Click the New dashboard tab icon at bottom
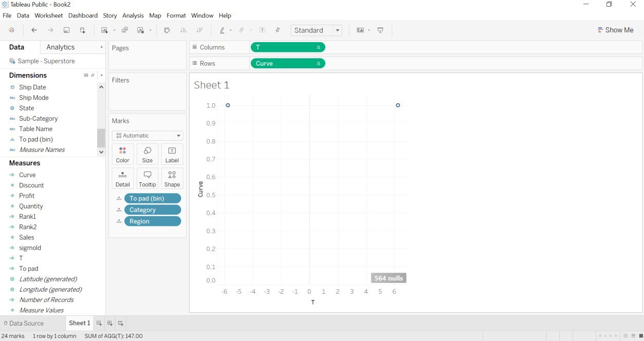Image resolution: width=644 pixels, height=341 pixels. click(x=110, y=323)
